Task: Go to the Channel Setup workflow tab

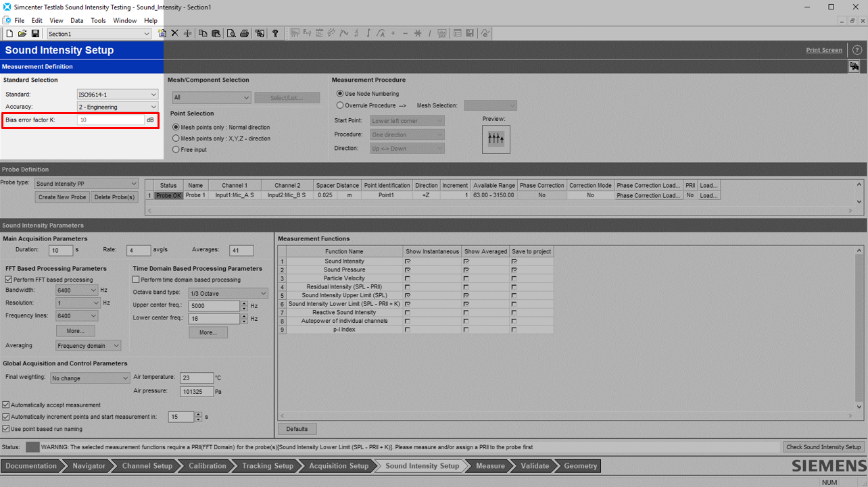Action: point(147,466)
